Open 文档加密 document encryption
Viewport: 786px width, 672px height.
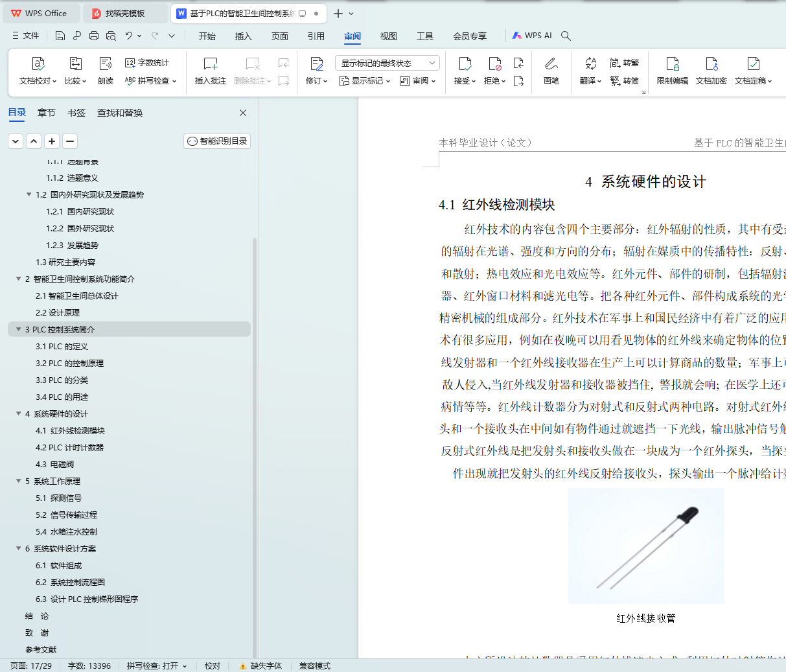(x=711, y=71)
